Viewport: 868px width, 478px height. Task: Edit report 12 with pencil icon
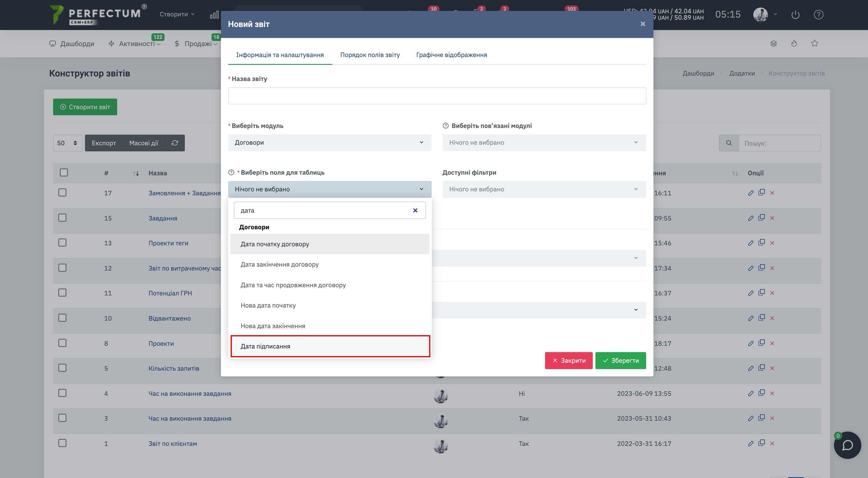(x=751, y=268)
